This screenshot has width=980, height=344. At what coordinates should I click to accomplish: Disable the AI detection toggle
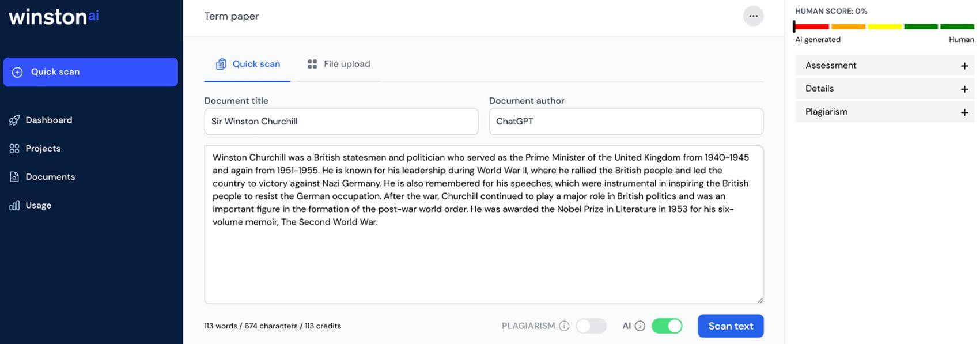(x=667, y=326)
